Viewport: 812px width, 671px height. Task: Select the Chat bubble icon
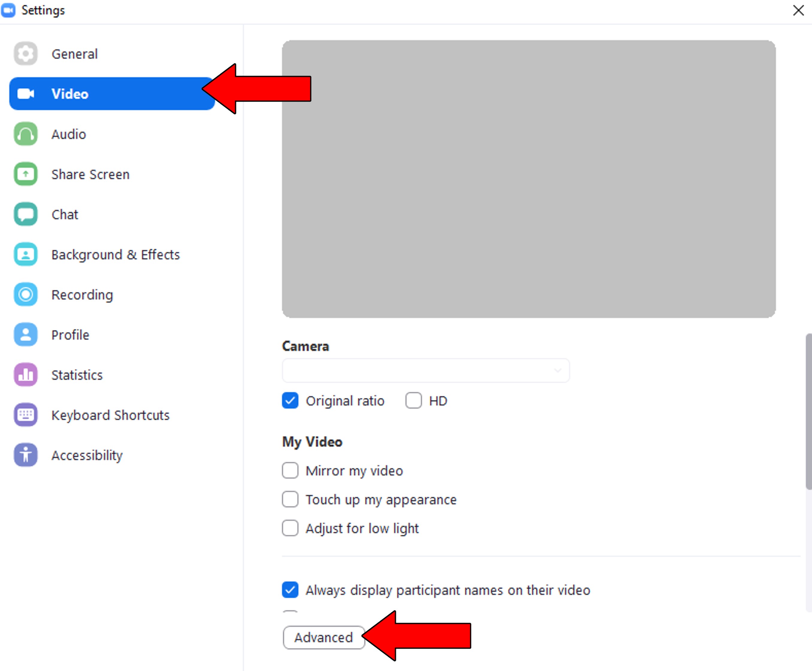coord(25,214)
